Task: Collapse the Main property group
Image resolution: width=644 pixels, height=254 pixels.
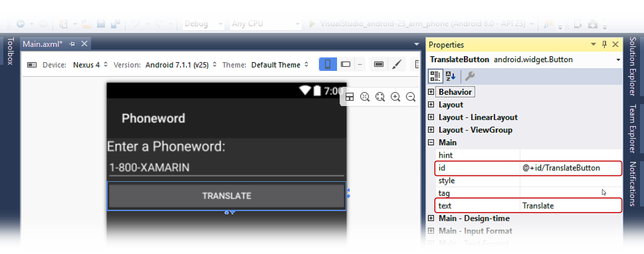Action: pos(431,142)
